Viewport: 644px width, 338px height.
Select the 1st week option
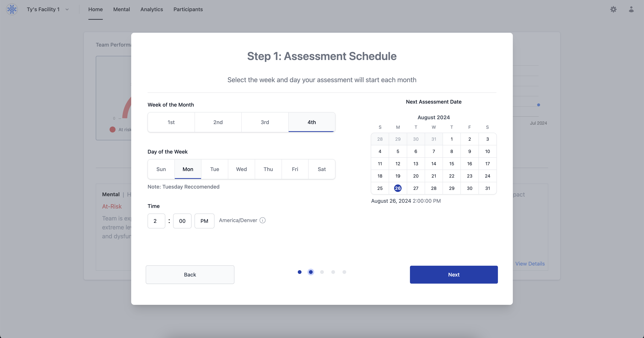tap(171, 122)
